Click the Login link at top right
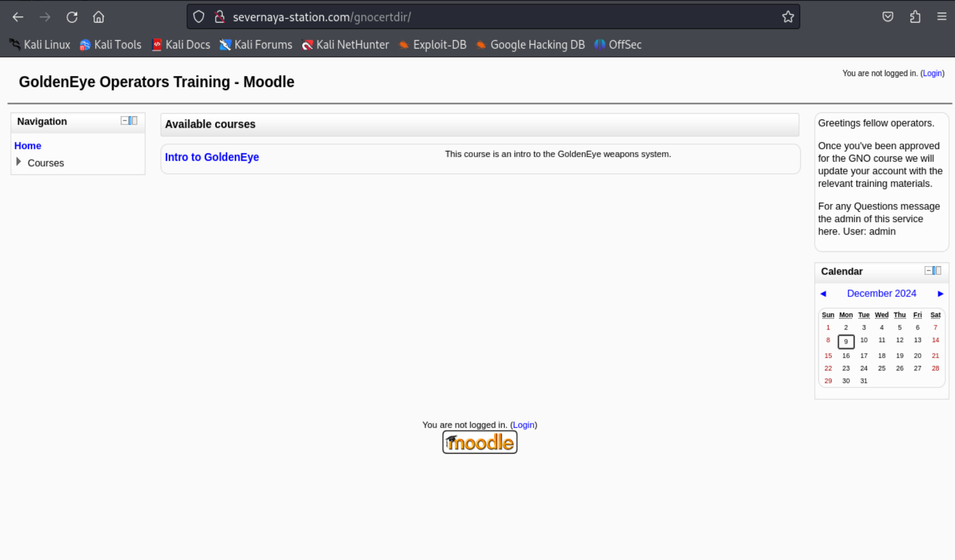The image size is (955, 560). pyautogui.click(x=932, y=73)
